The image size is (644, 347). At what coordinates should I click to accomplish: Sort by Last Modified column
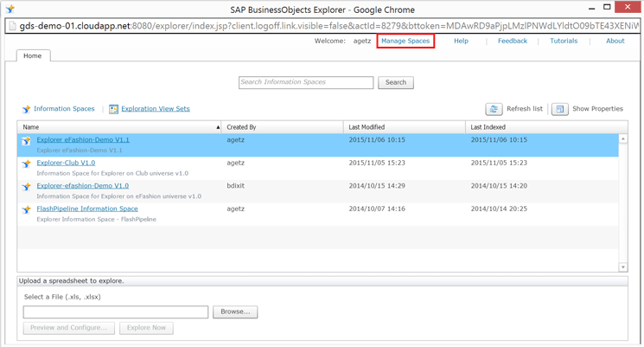point(405,127)
